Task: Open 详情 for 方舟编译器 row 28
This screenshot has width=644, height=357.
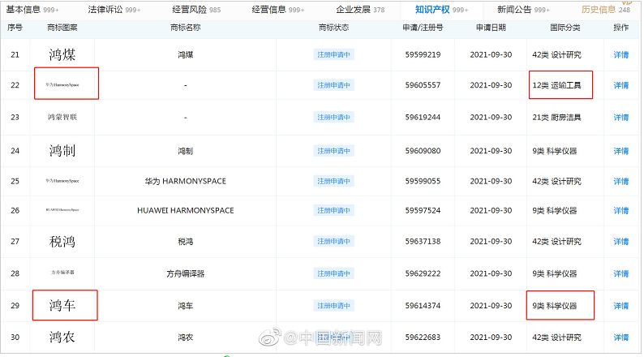Action: pos(621,273)
